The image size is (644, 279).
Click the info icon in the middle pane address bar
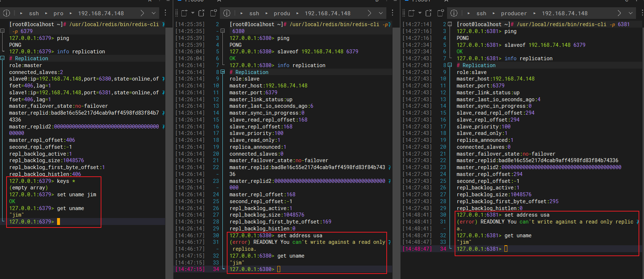click(227, 13)
